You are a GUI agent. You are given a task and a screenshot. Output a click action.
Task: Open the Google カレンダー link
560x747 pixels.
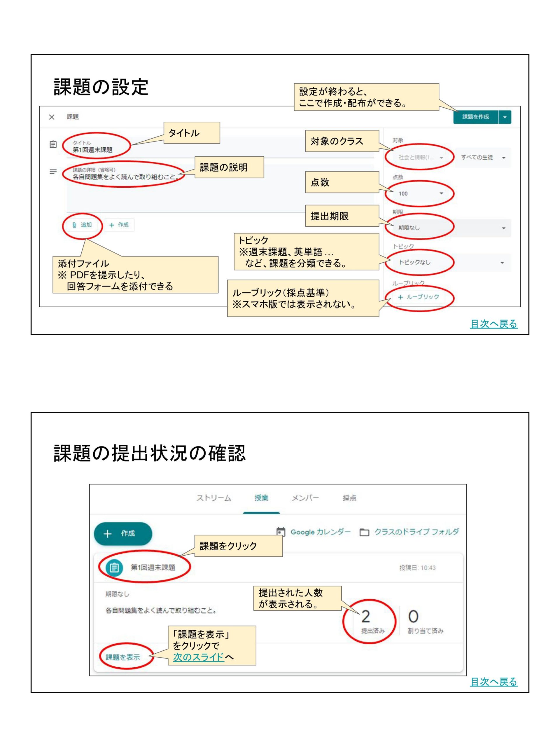320,532
